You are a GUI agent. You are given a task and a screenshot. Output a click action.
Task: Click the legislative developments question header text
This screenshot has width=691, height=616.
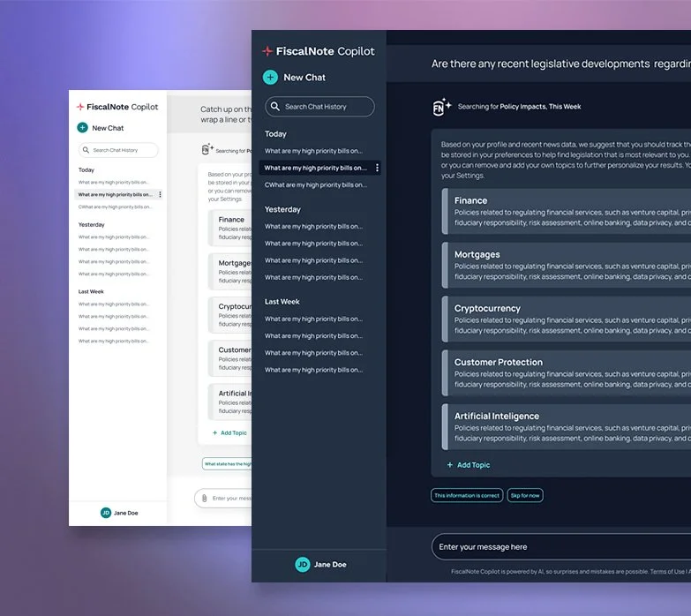pos(561,64)
